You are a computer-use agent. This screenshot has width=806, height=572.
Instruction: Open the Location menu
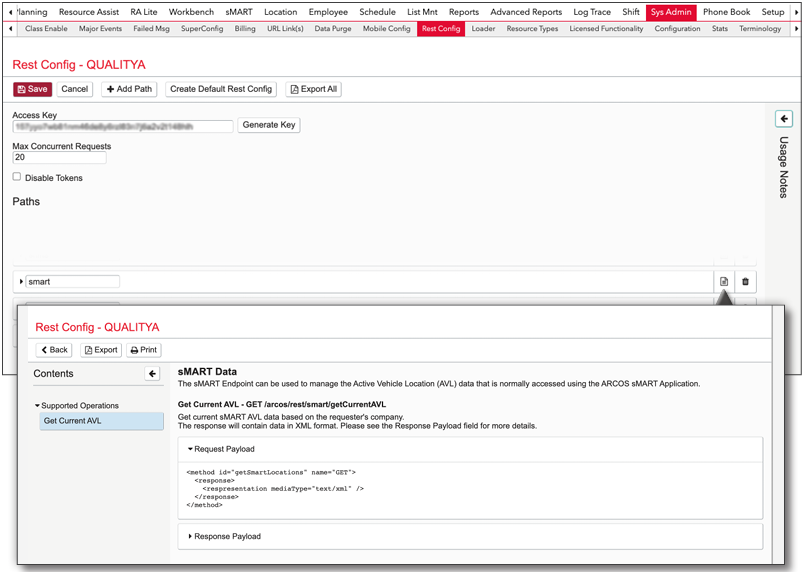tap(281, 12)
